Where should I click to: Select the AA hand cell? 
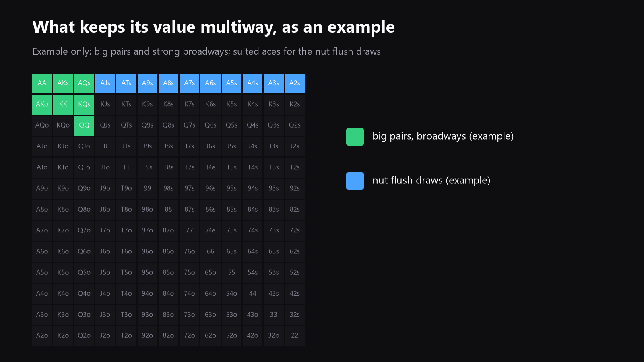(42, 83)
